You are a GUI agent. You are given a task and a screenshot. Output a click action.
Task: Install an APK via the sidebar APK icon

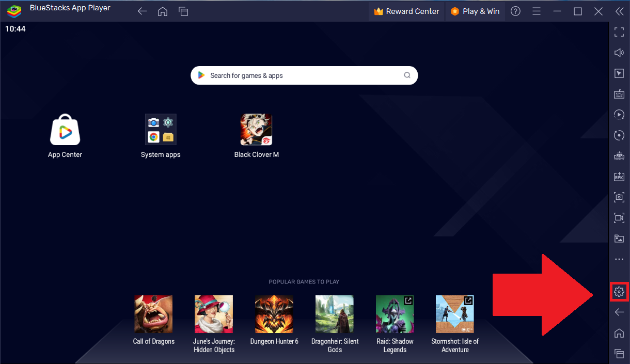point(619,177)
